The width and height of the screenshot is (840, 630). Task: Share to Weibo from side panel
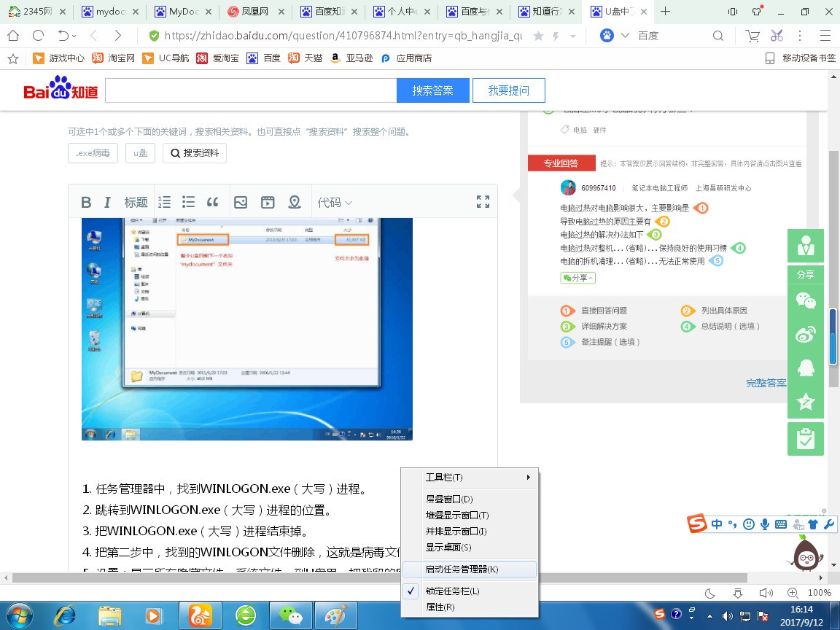(x=805, y=334)
